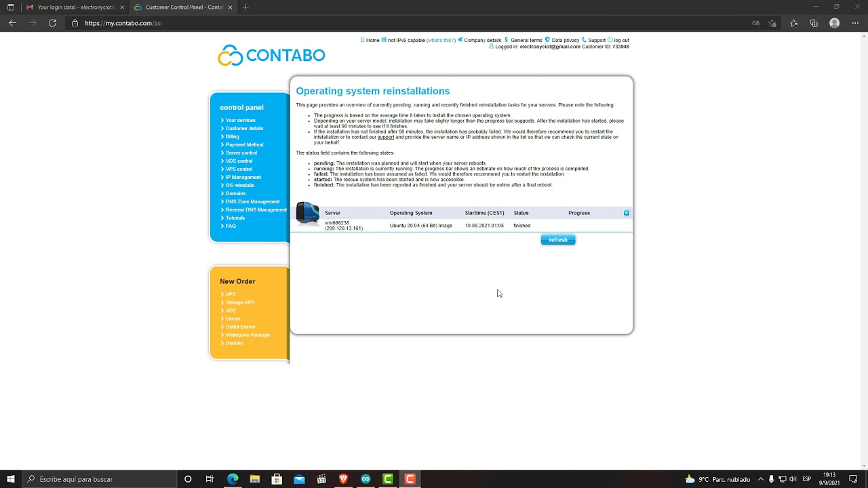The image size is (868, 488).
Task: Open the browser profile avatar
Action: [x=835, y=23]
